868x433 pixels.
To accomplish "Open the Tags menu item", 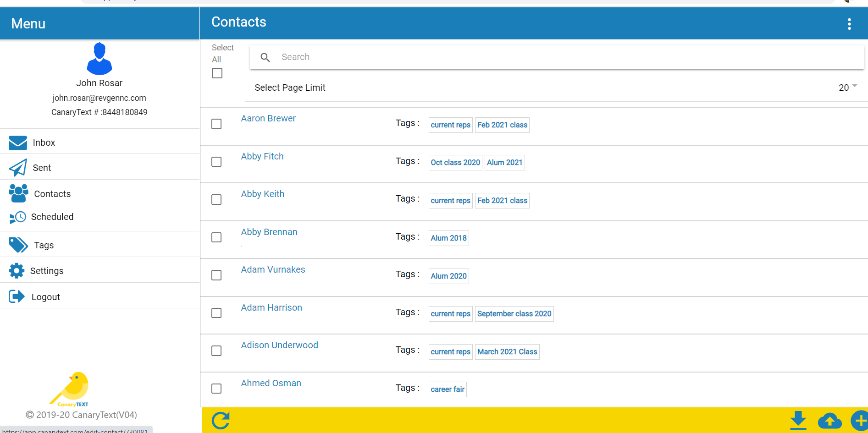I will coord(44,245).
